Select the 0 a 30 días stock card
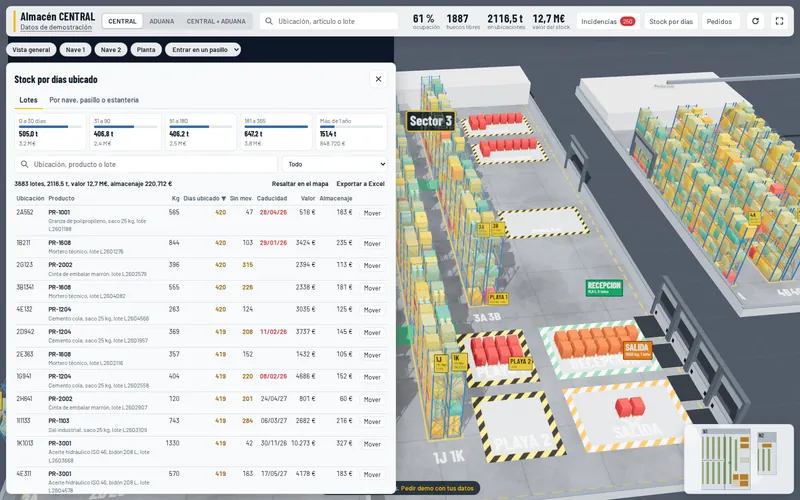This screenshot has height=500, width=800. [x=50, y=132]
